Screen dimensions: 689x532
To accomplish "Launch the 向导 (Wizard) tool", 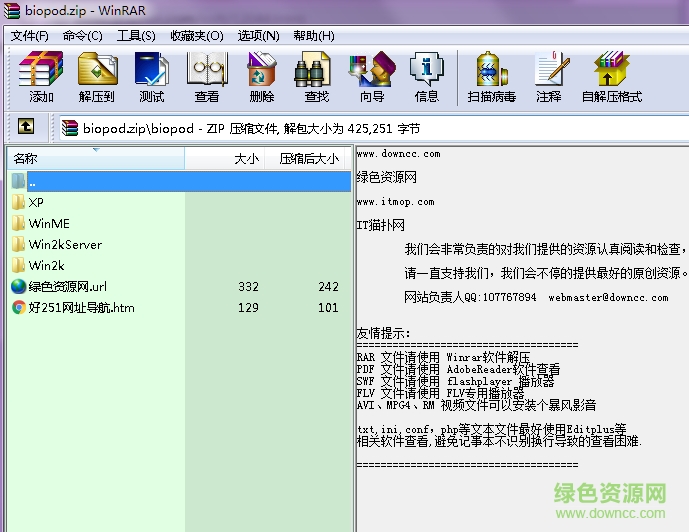I will (x=372, y=69).
